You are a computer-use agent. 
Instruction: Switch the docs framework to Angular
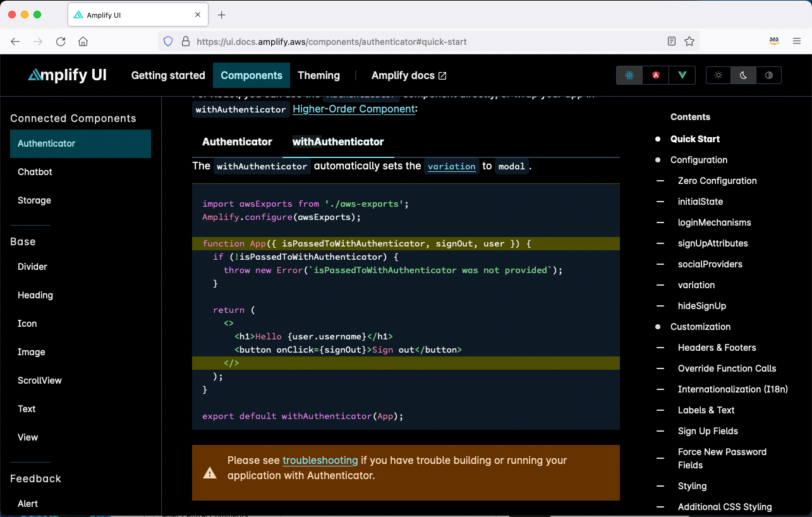[x=655, y=75]
